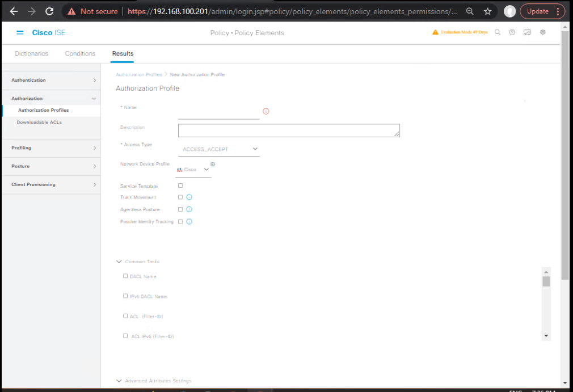Screen dimensions: 573x392
Task: Click the browser forward arrow
Action: (32, 11)
